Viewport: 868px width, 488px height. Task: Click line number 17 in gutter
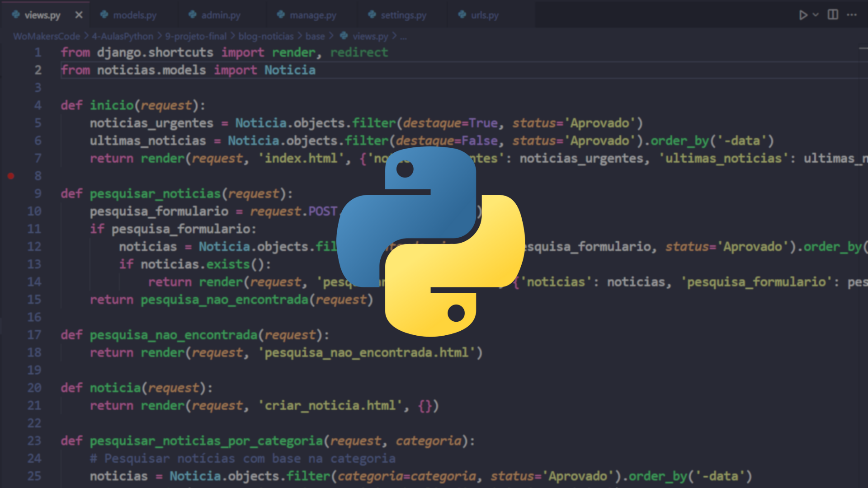tap(34, 335)
